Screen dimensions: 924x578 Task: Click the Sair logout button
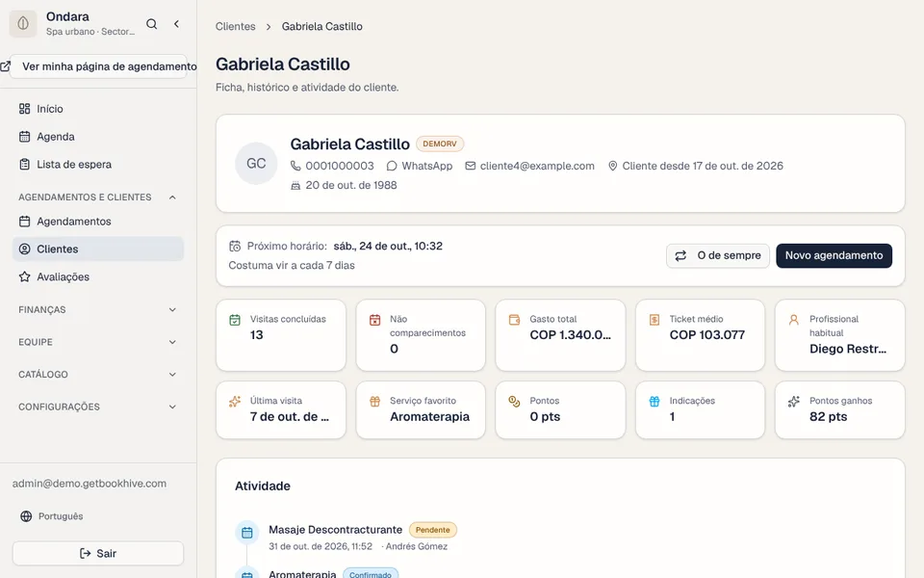98,553
